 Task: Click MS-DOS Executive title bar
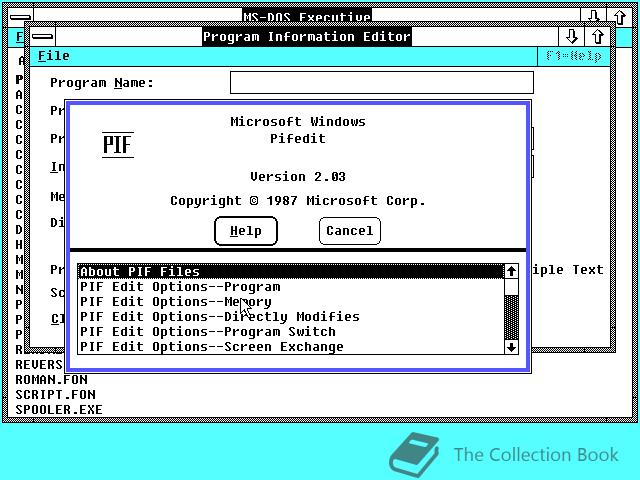pyautogui.click(x=307, y=16)
